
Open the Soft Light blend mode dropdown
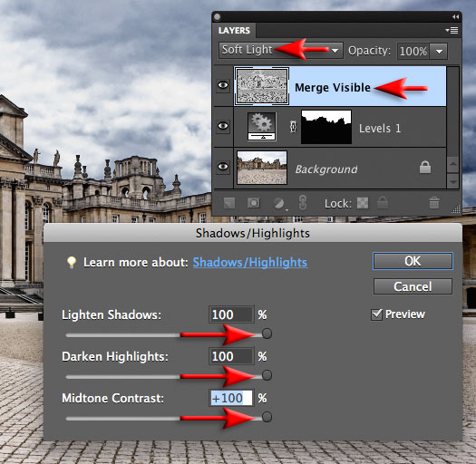(281, 51)
